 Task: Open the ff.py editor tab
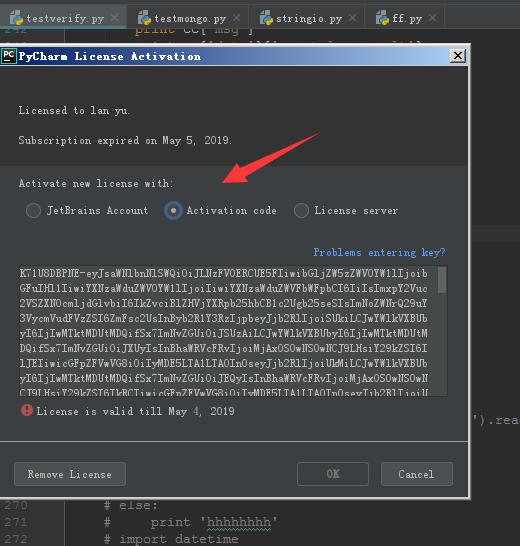405,18
